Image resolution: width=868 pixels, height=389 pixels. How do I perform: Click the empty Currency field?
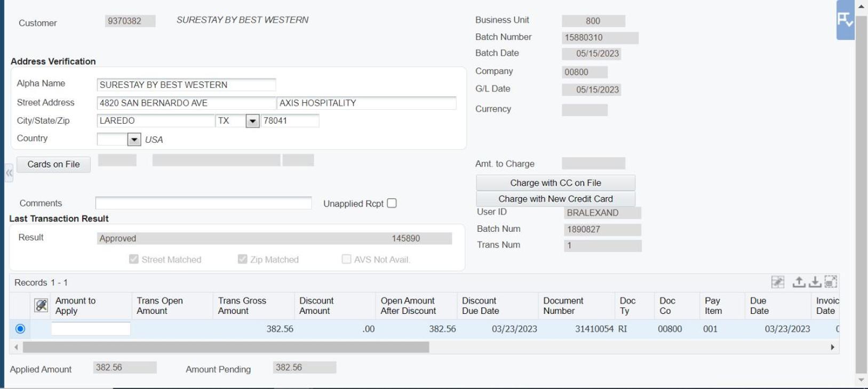585,110
